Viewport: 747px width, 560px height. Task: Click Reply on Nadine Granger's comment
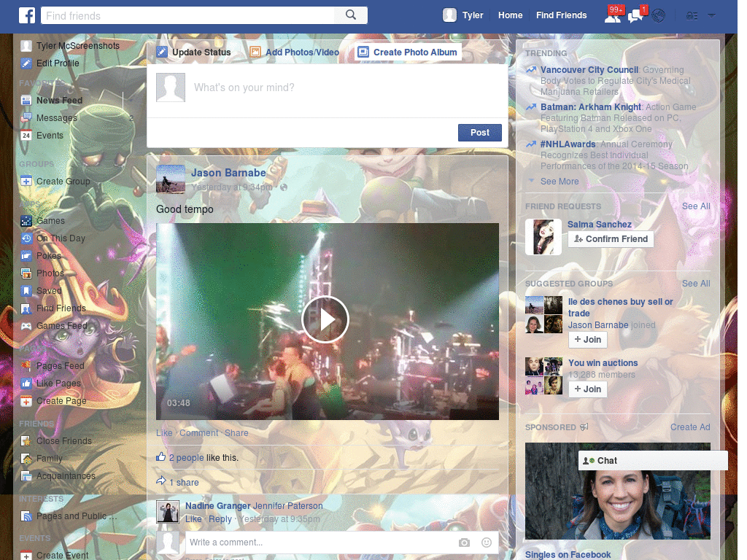(x=220, y=519)
